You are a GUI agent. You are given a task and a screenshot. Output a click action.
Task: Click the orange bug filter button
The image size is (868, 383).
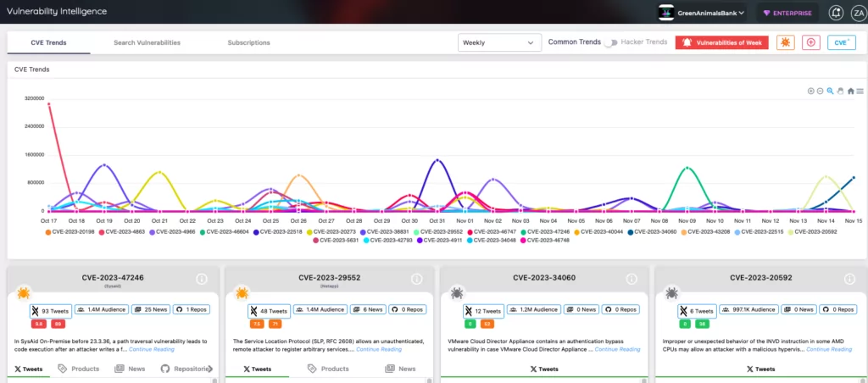[x=786, y=42]
